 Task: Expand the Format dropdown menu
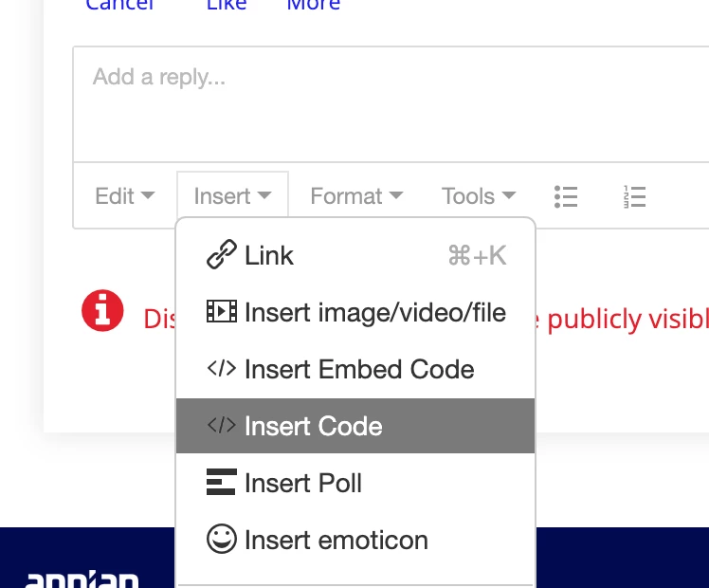pos(356,196)
